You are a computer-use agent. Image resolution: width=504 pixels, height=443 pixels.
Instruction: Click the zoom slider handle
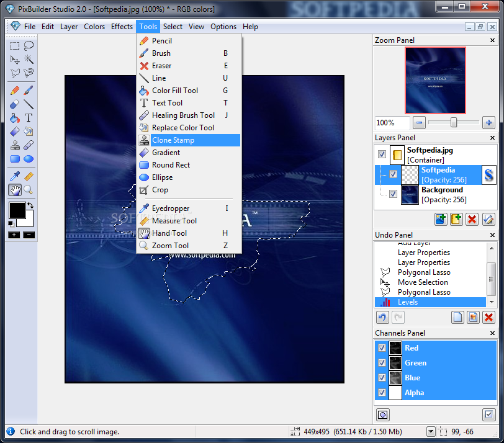(453, 122)
